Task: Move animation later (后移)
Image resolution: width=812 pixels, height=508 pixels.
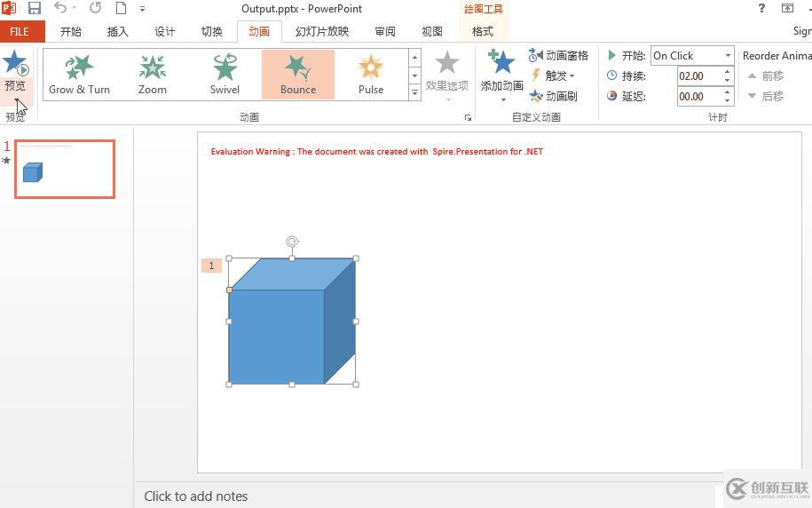Action: point(766,97)
